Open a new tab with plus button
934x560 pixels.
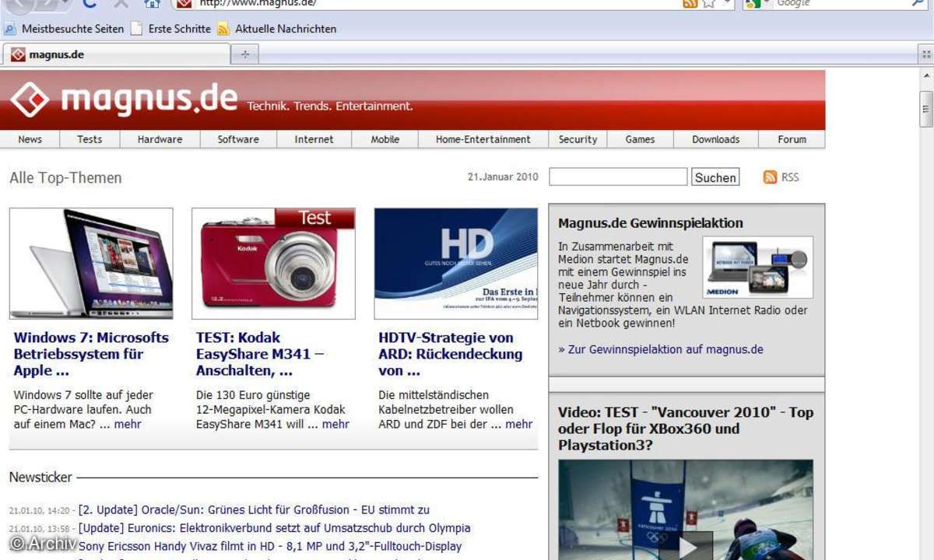(245, 54)
